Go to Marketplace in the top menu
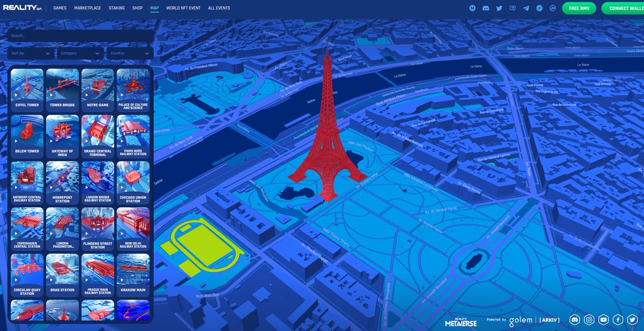 pyautogui.click(x=87, y=8)
